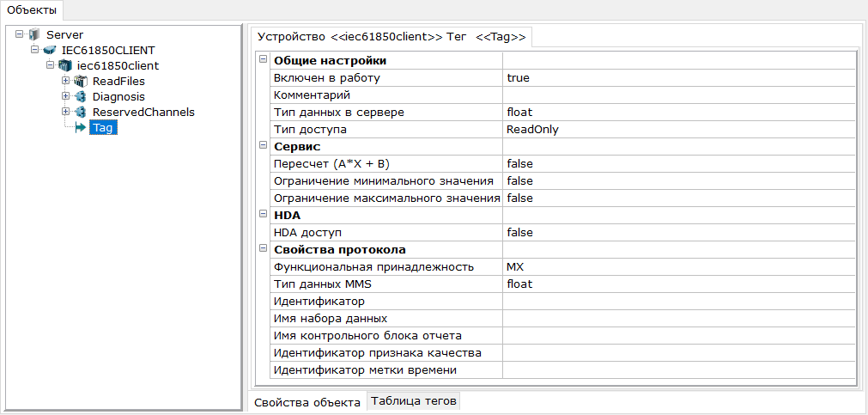
Task: Collapse the HDA section
Action: tap(263, 215)
